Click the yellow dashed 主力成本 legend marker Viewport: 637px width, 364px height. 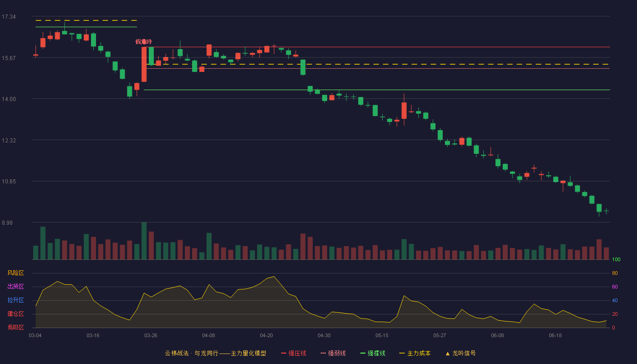tap(402, 353)
